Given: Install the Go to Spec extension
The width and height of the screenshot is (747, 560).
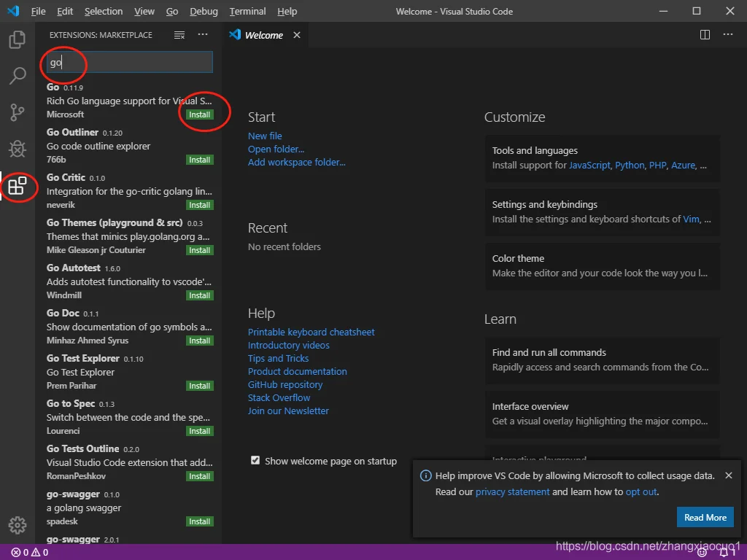Looking at the screenshot, I should pos(200,432).
